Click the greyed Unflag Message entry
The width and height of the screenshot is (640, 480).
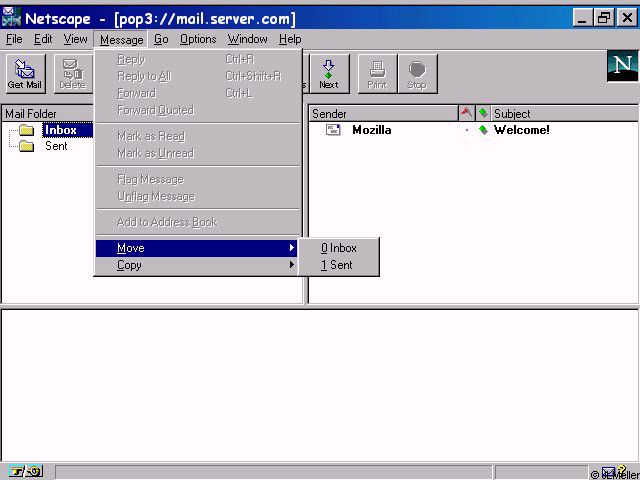(x=196, y=196)
